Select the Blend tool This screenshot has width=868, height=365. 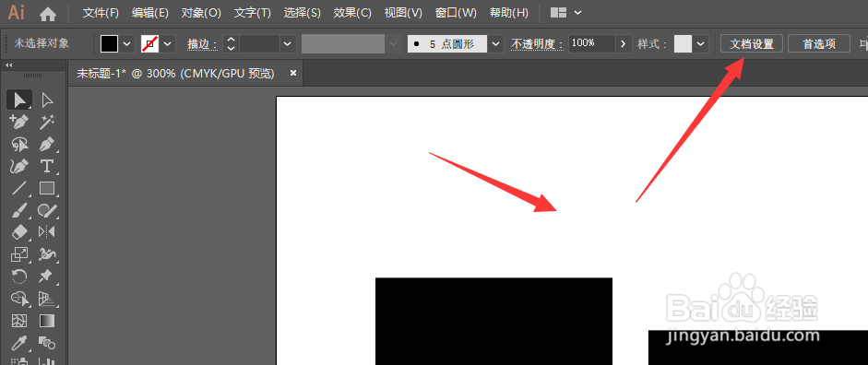click(x=47, y=343)
